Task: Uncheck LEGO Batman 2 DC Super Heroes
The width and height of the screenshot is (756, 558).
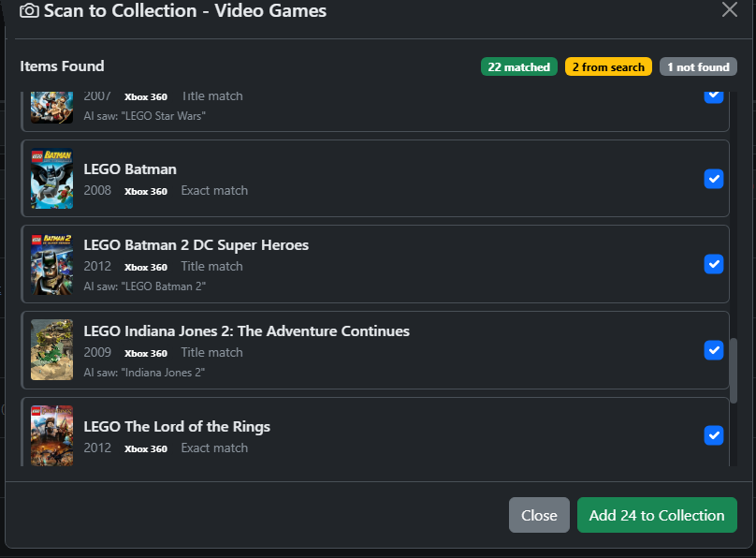Action: pyautogui.click(x=714, y=264)
